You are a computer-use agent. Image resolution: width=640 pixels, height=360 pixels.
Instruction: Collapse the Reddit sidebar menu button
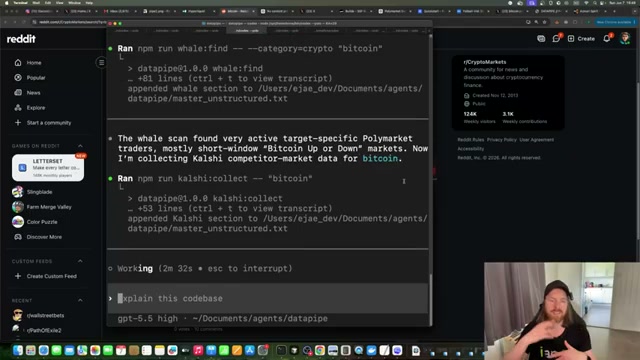[101, 62]
